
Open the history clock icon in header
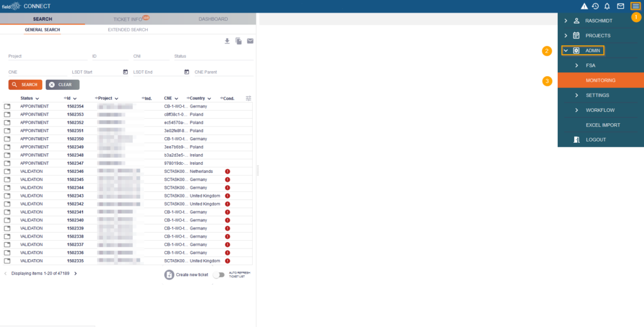tap(595, 6)
